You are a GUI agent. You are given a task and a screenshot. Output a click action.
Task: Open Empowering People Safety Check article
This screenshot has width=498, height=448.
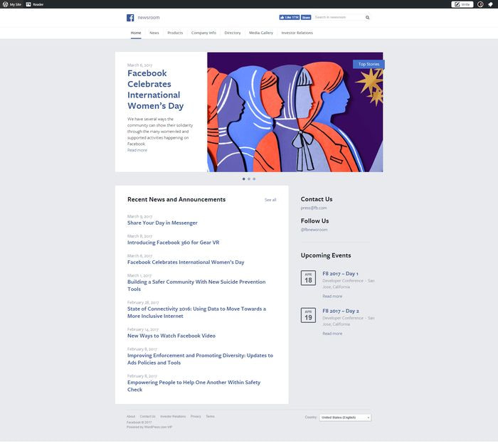(x=194, y=386)
